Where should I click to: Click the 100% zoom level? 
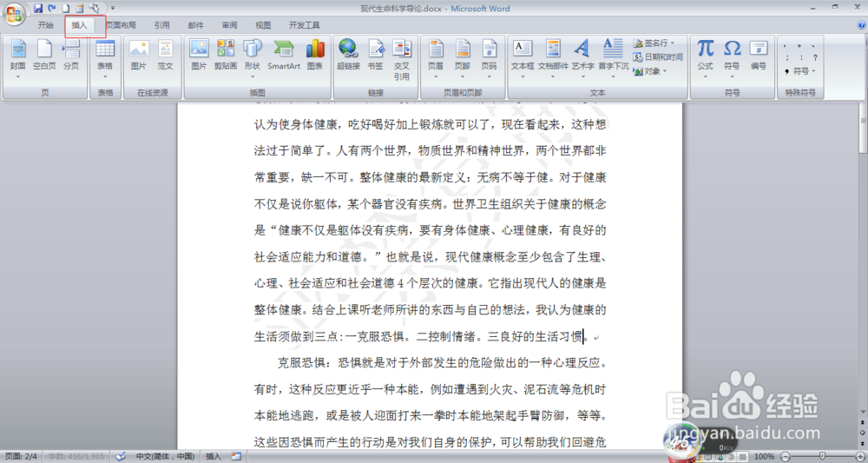tap(764, 456)
